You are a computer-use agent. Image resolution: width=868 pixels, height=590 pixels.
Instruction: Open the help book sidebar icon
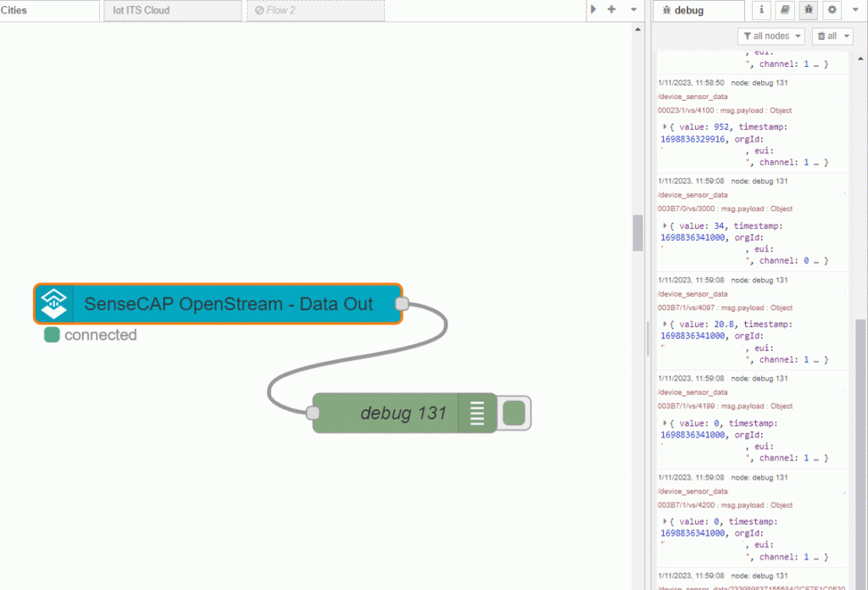pyautogui.click(x=785, y=10)
